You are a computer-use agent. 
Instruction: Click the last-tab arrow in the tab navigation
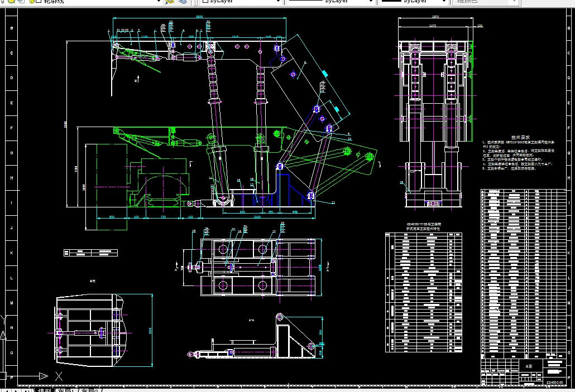click(26, 390)
